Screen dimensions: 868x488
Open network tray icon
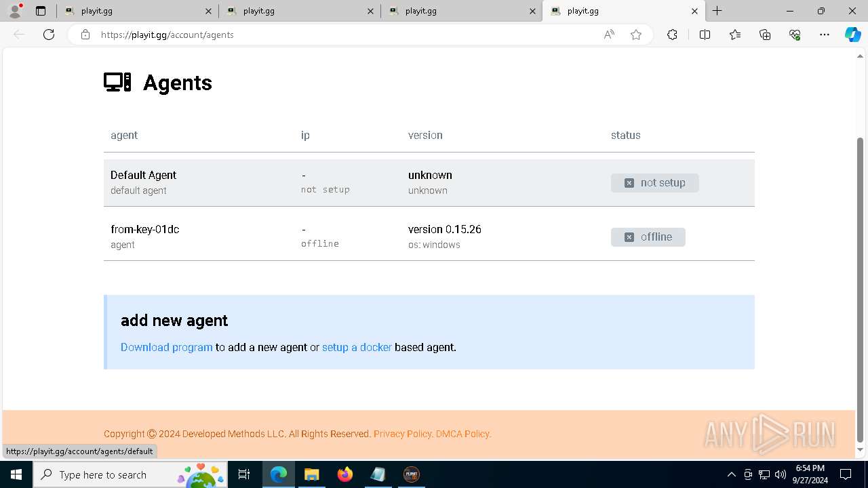tap(764, 474)
